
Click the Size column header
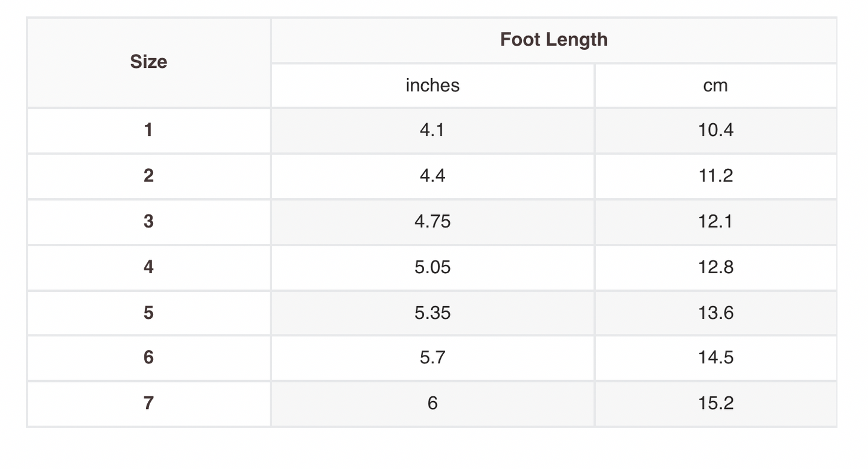coord(148,62)
